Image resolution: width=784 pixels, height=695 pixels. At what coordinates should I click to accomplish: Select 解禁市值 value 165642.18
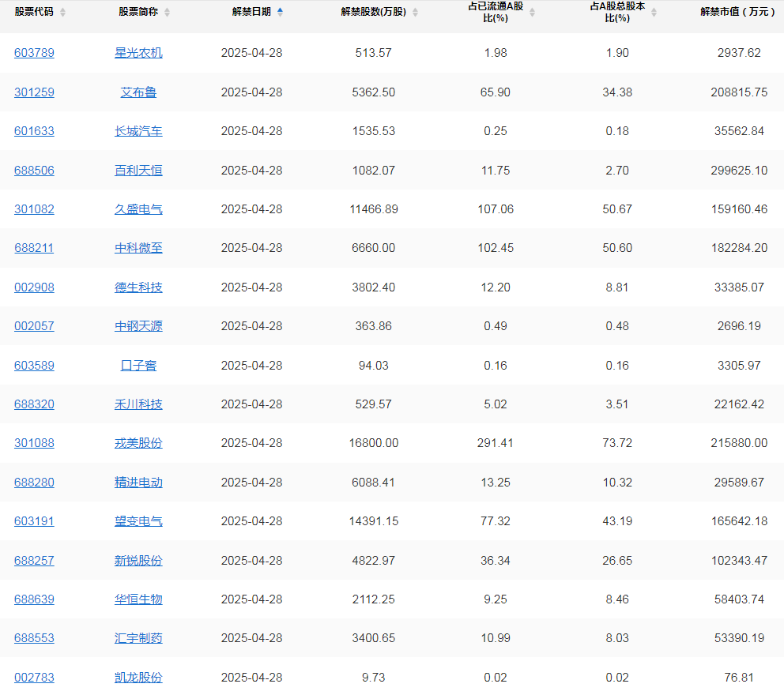(739, 521)
